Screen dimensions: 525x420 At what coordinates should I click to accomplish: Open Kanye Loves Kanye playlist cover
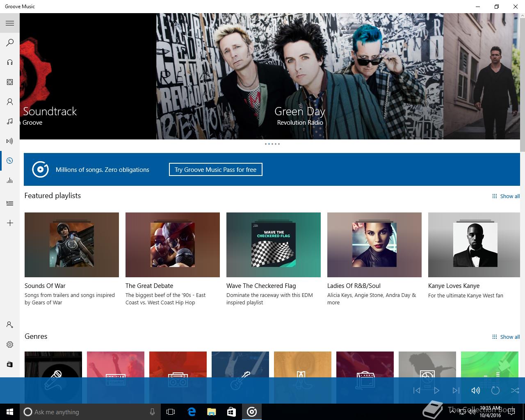click(x=474, y=245)
